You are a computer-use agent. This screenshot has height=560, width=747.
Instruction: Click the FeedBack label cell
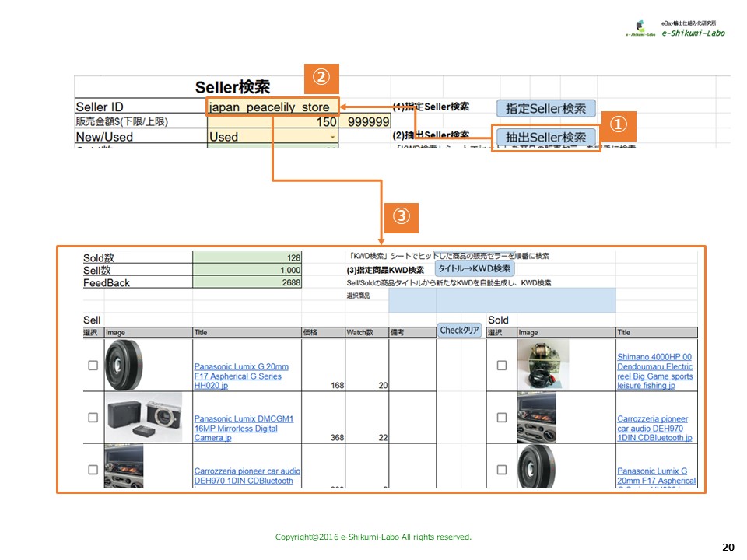137,282
